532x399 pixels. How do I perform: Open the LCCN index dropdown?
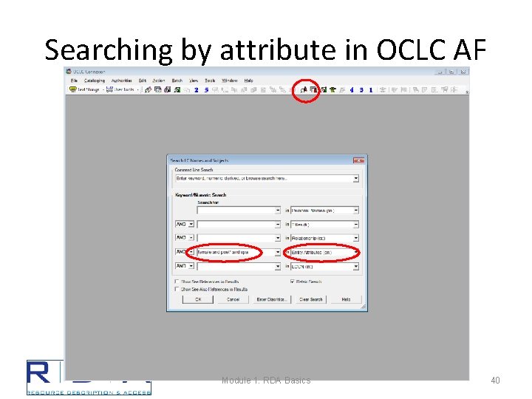[355, 267]
